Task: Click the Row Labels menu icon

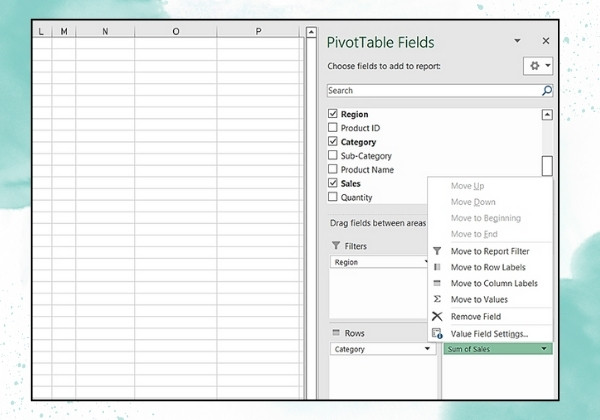Action: tap(437, 267)
